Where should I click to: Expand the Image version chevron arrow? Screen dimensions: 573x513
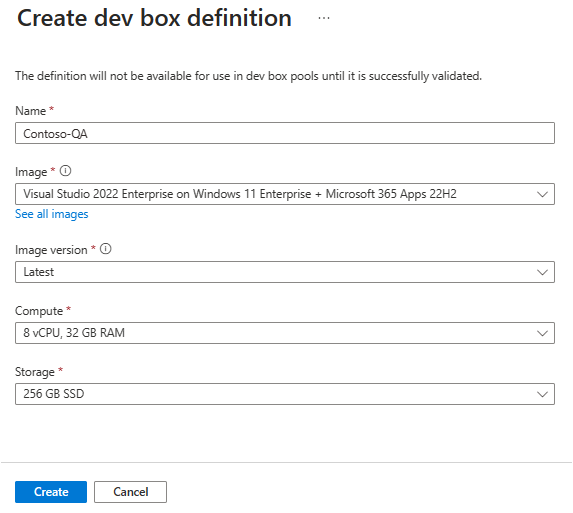pos(542,272)
